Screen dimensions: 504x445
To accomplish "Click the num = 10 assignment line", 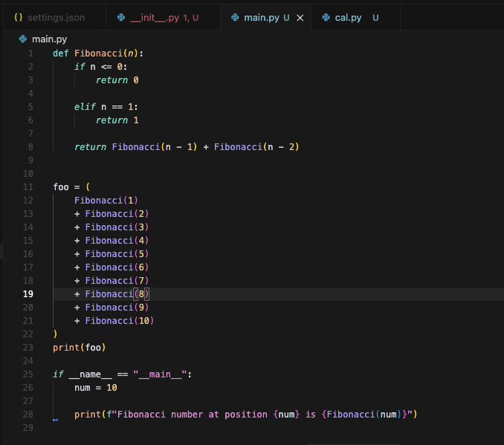I will 95,387.
